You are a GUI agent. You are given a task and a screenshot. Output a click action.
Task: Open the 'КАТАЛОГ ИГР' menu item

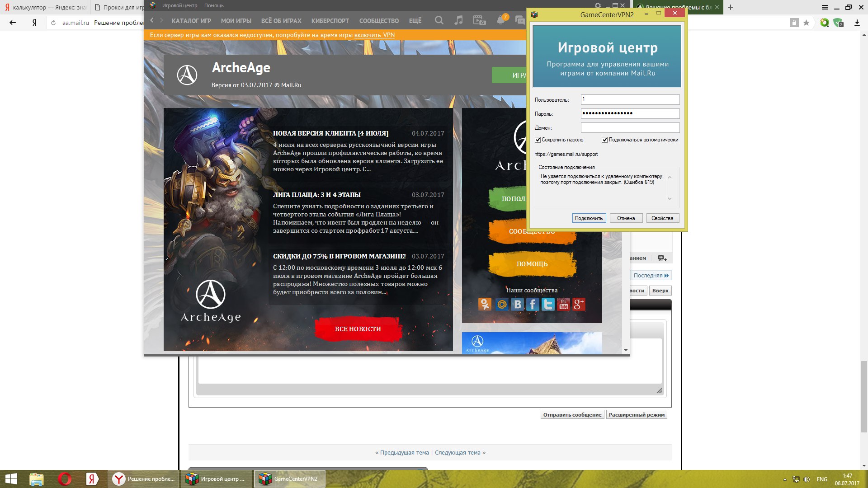coord(191,21)
